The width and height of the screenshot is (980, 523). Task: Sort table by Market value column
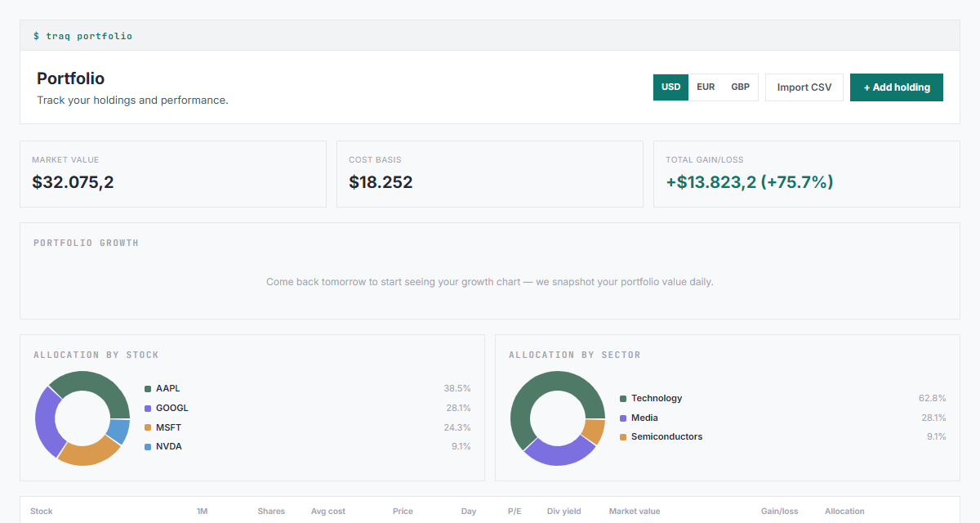pyautogui.click(x=635, y=512)
